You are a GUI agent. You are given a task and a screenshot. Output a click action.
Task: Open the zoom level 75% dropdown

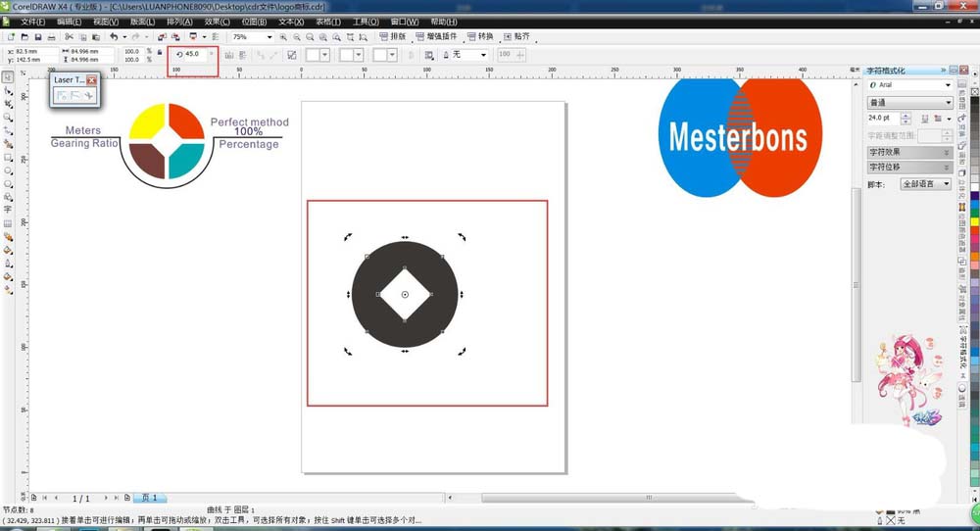[x=268, y=37]
